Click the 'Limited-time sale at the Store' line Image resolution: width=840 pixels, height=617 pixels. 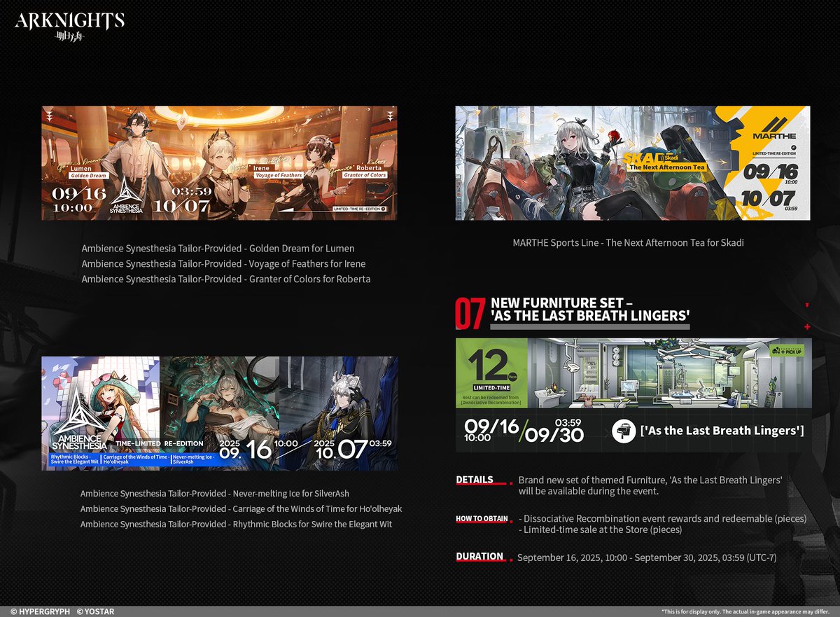point(600,530)
